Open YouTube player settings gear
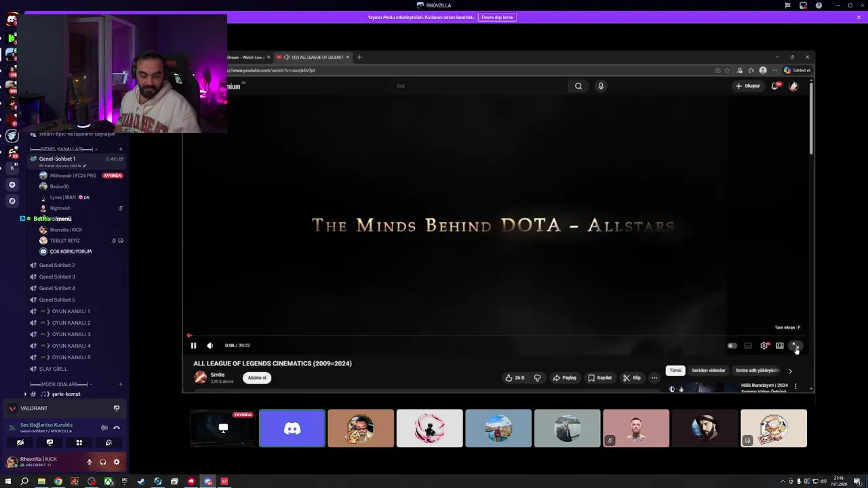This screenshot has height=488, width=868. tap(764, 346)
